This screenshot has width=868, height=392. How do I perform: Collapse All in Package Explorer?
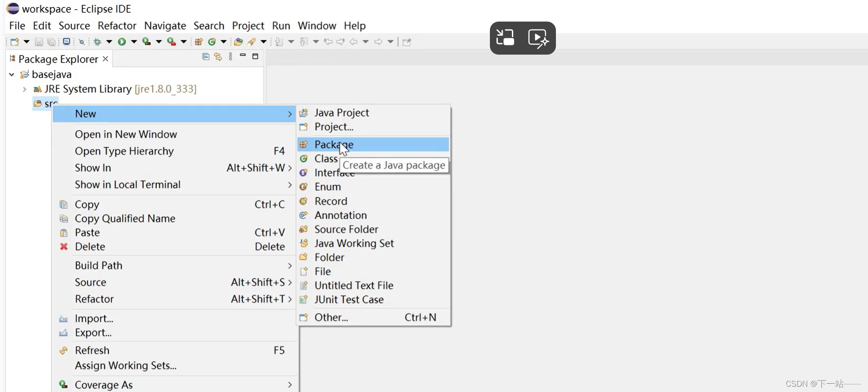[206, 56]
